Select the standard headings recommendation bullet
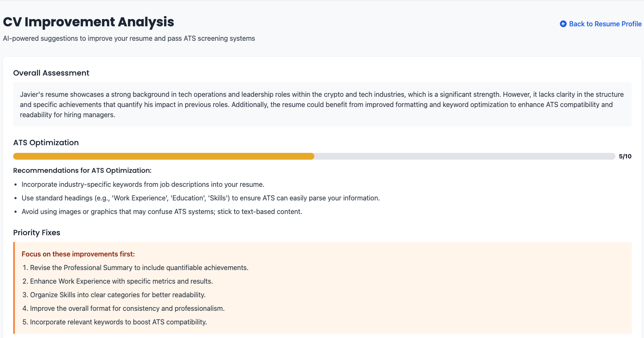This screenshot has height=338, width=644. point(200,198)
